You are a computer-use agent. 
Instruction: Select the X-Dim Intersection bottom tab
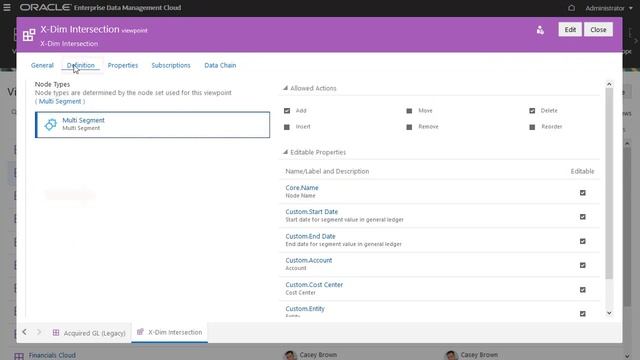tap(170, 332)
